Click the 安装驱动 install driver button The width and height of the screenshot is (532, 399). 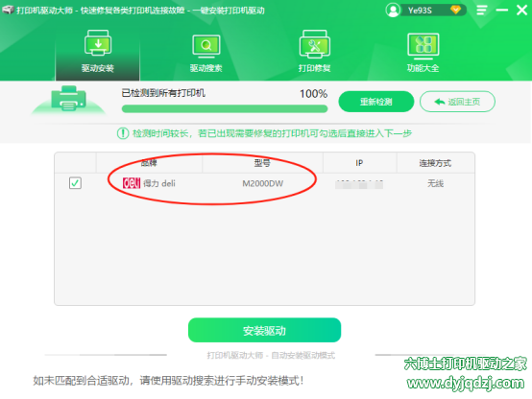264,330
